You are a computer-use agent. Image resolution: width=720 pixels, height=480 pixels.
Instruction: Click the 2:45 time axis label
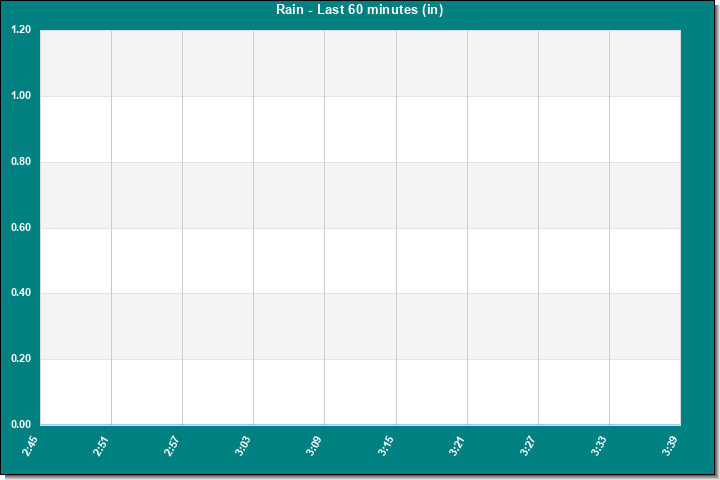pos(30,446)
